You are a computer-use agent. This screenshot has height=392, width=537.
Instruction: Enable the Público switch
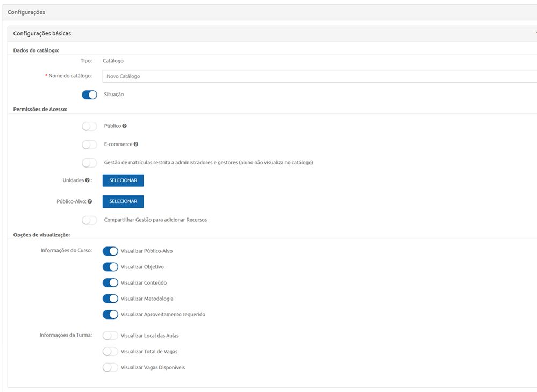(89, 126)
